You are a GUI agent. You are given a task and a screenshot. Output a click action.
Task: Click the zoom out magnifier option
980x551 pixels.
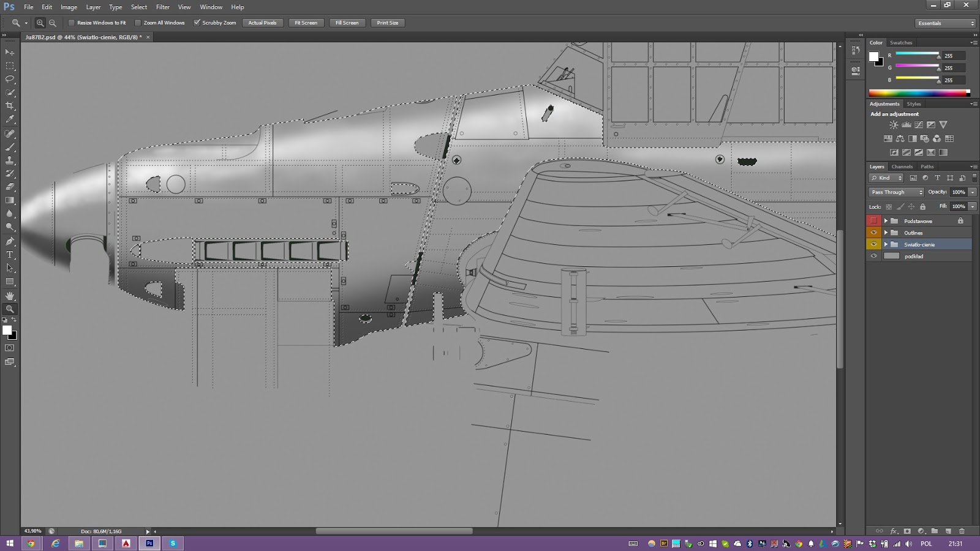53,23
